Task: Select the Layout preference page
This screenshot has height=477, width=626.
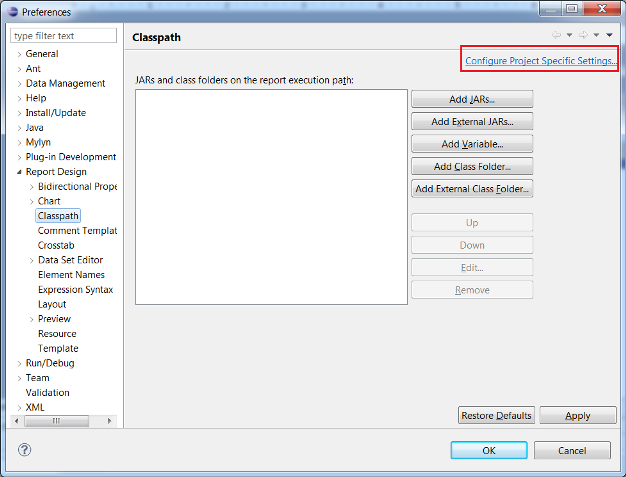Action: pos(52,304)
